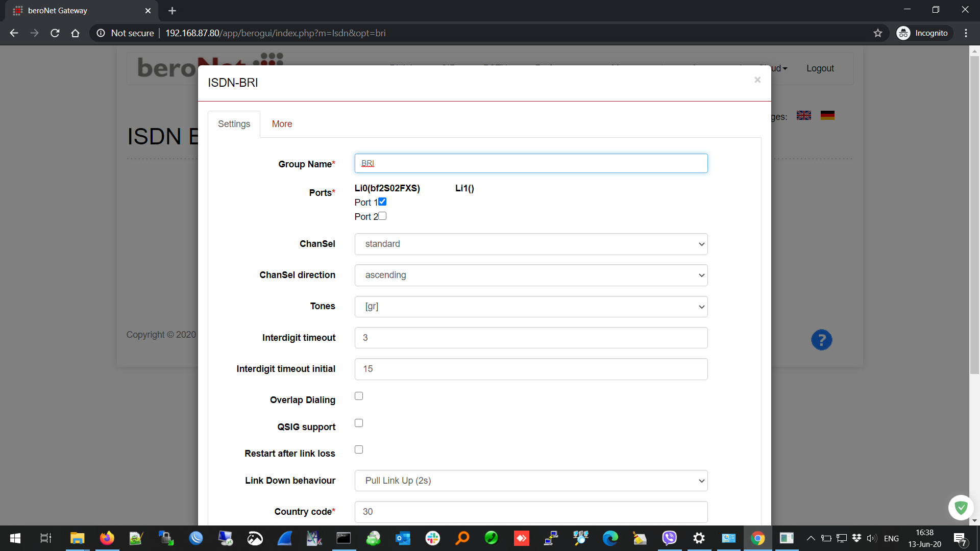This screenshot has width=980, height=551.
Task: Bookmark this page with the star icon
Action: pos(877,33)
